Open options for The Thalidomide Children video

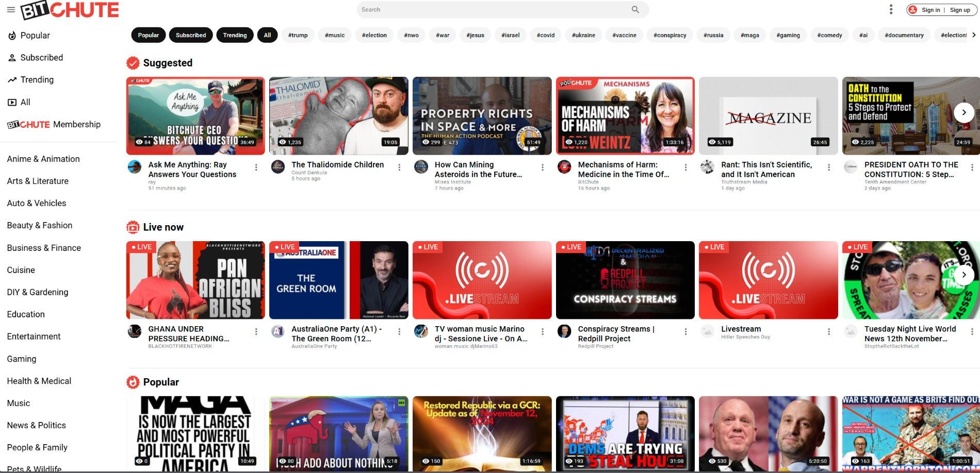pyautogui.click(x=399, y=167)
